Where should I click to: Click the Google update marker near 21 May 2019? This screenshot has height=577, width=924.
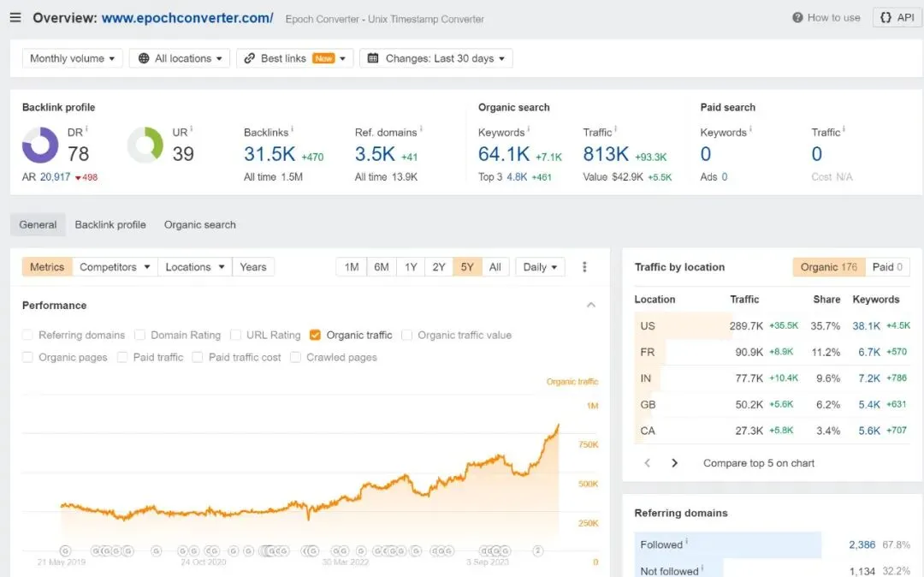tap(65, 551)
